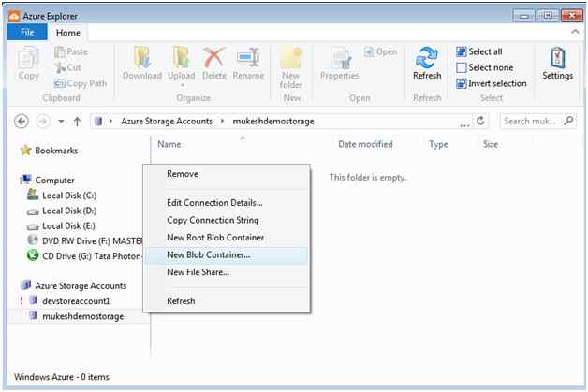
Task: Select devstoreaccount1 in the tree
Action: point(69,301)
